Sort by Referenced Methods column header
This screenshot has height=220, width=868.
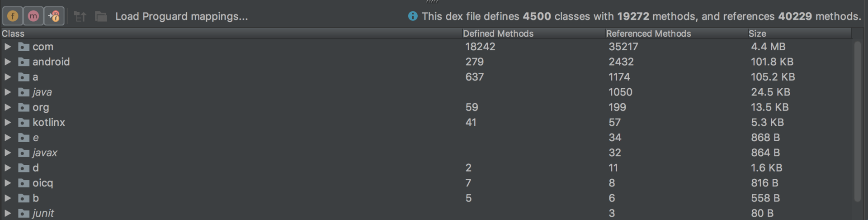click(x=648, y=33)
